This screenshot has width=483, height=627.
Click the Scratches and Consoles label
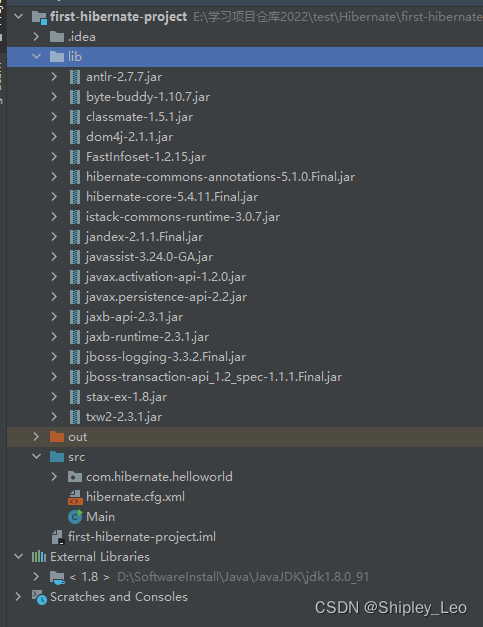119,597
